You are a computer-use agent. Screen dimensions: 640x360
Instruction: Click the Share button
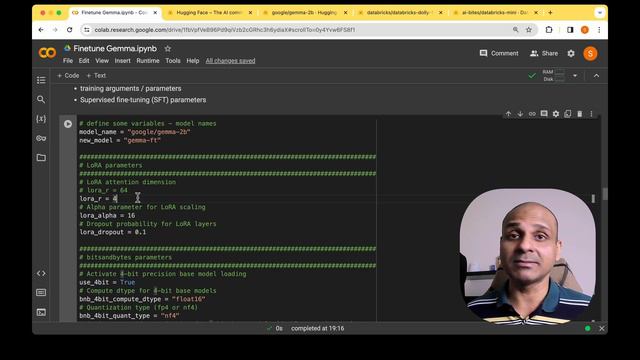(x=544, y=53)
